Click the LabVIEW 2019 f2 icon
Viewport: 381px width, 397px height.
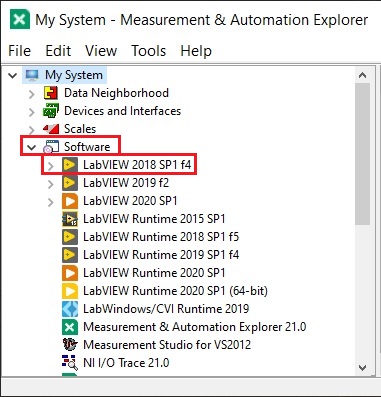(x=70, y=183)
